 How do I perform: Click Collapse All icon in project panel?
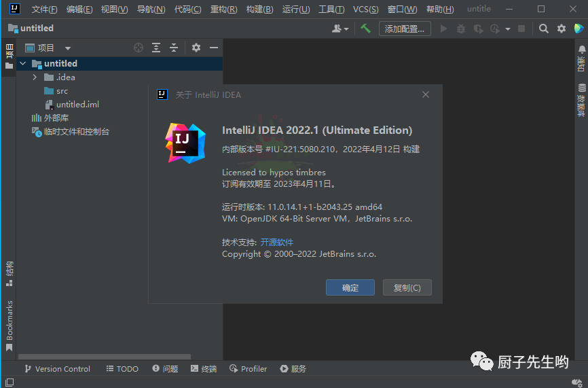(174, 48)
